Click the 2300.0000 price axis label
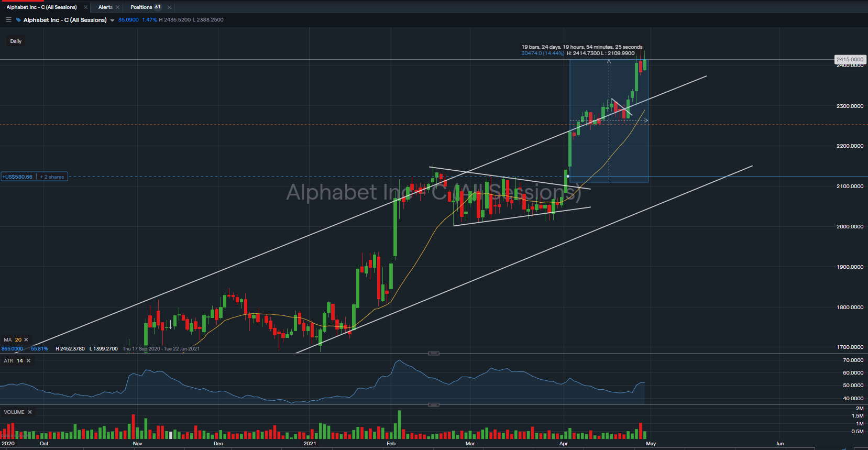Screen dimensions: 868x450 coord(850,106)
